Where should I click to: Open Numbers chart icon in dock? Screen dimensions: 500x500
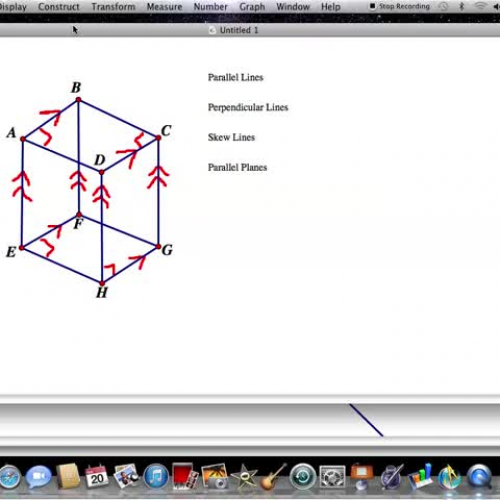421,477
